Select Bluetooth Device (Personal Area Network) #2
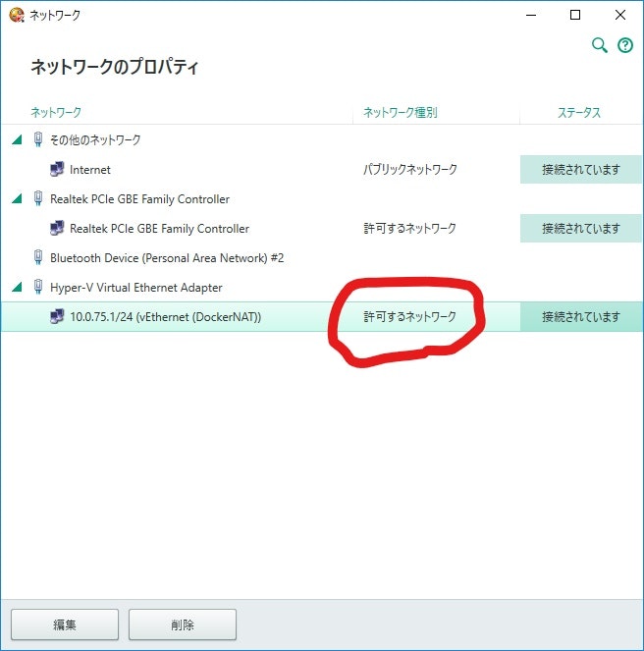 click(167, 258)
